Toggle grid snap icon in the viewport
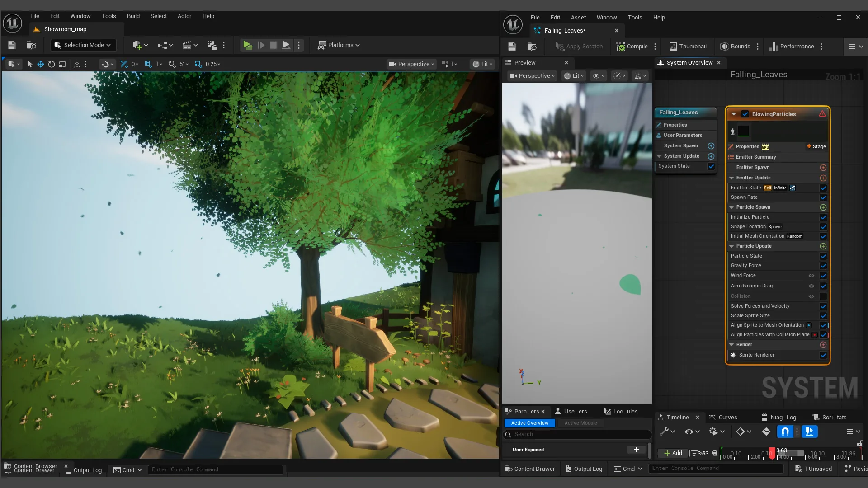The width and height of the screenshot is (868, 488). (148, 64)
